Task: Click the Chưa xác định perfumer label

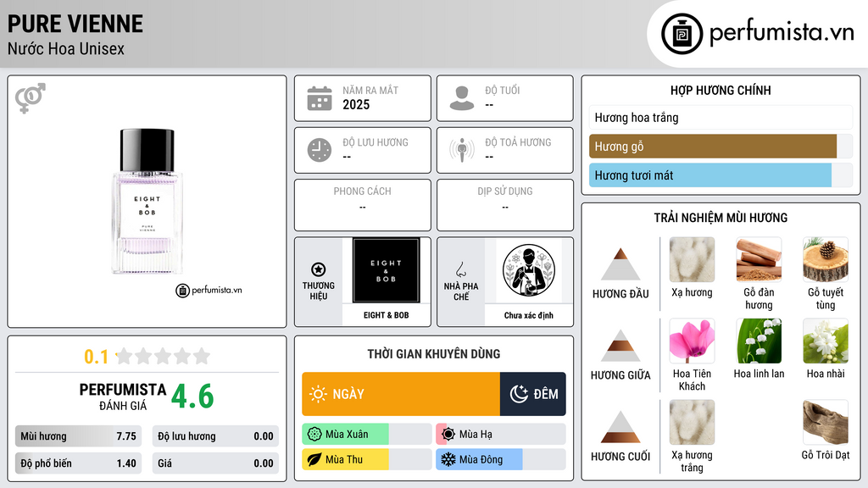Action: 529,315
